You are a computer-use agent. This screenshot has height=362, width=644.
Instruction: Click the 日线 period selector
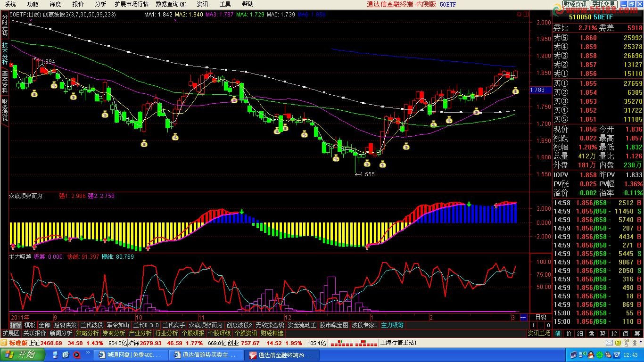point(541,317)
